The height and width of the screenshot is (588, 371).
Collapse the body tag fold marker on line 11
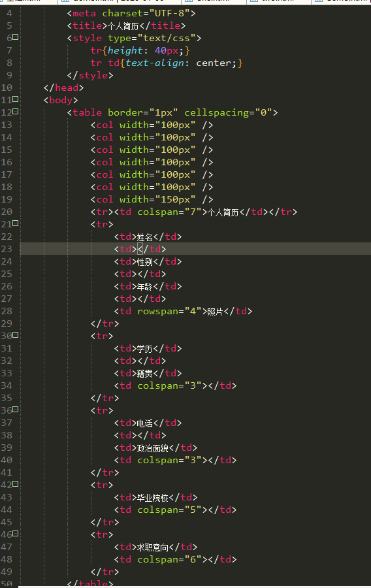point(16,99)
